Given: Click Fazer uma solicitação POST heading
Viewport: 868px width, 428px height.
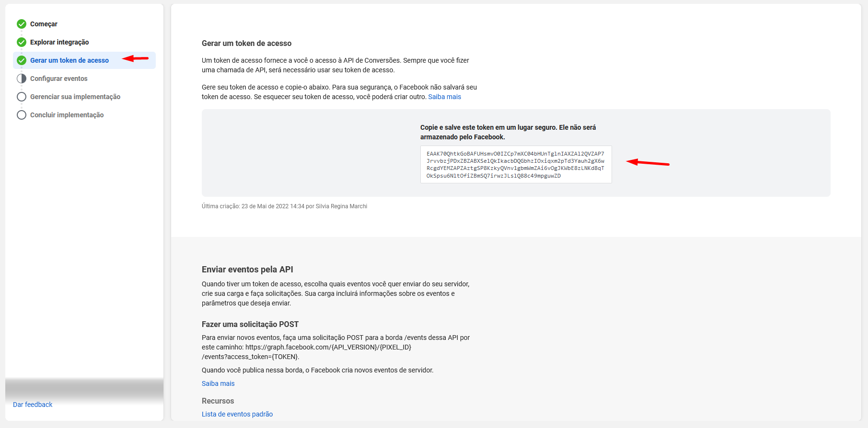Looking at the screenshot, I should (250, 324).
